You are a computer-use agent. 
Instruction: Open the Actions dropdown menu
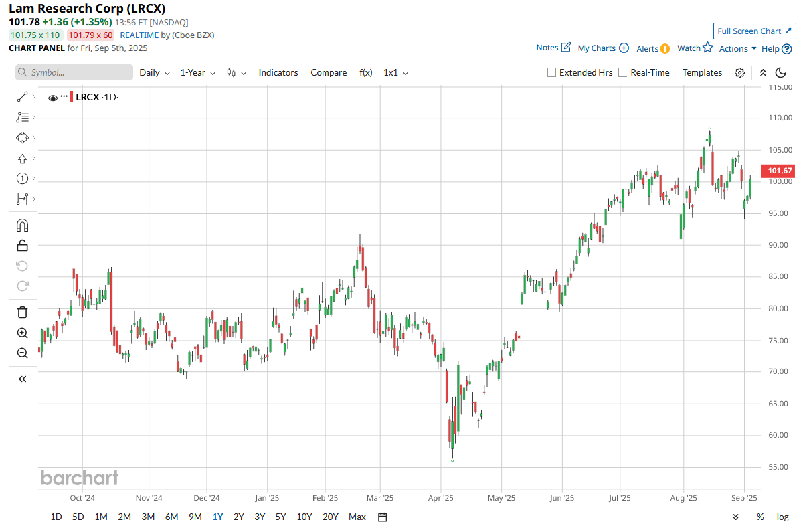click(738, 48)
